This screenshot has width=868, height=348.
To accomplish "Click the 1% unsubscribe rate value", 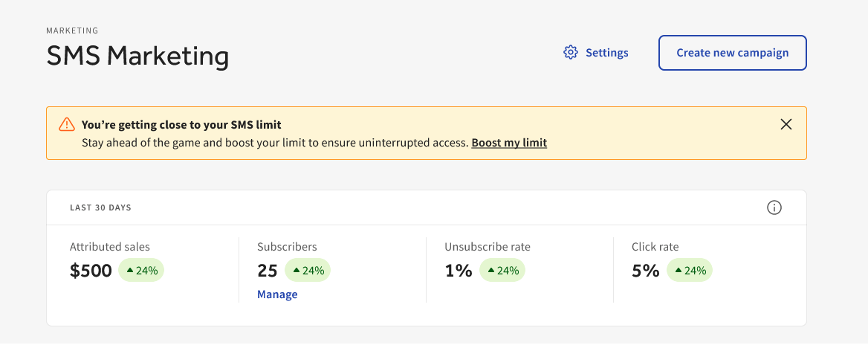I will click(x=459, y=271).
